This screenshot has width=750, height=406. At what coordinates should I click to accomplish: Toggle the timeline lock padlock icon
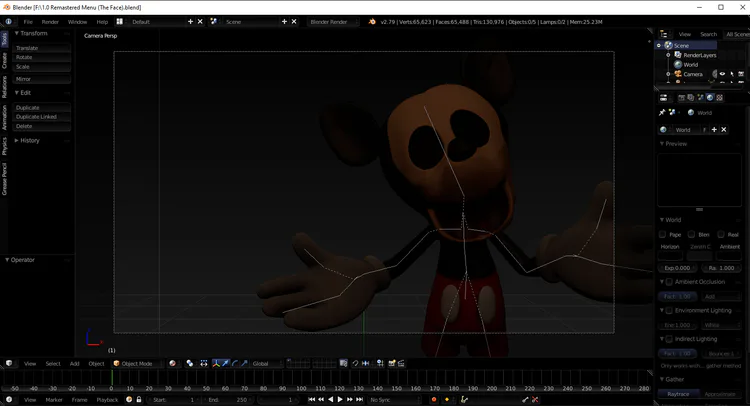tap(139, 399)
